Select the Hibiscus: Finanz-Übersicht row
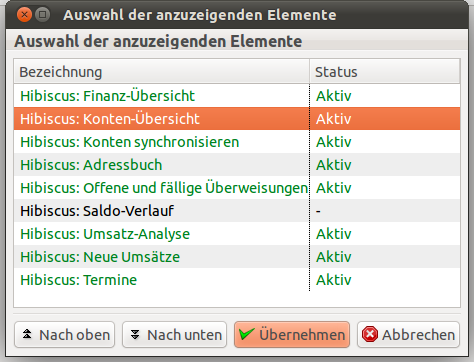The width and height of the screenshot is (474, 362). (x=237, y=96)
